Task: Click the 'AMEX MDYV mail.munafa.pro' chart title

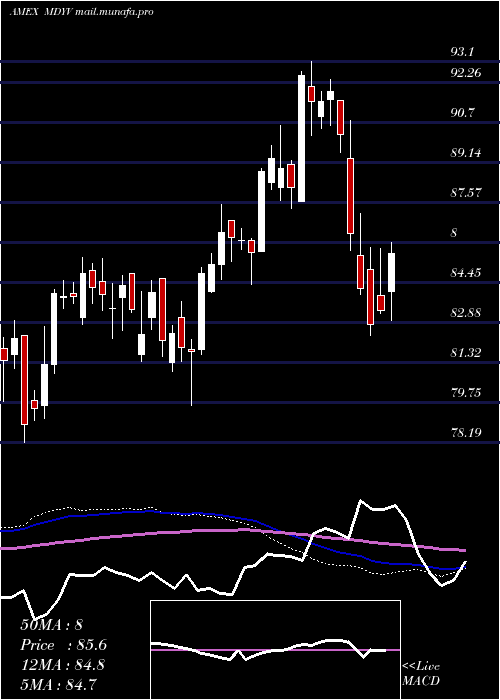Action: pyautogui.click(x=81, y=12)
